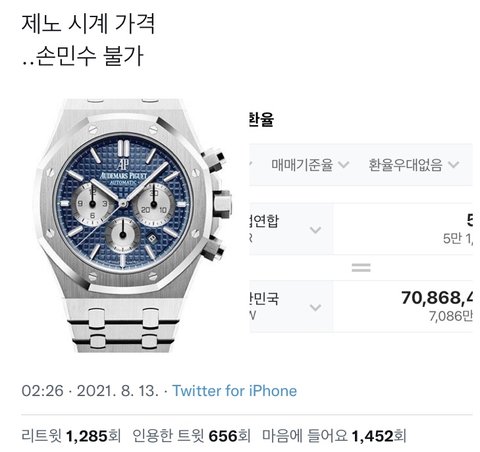The height and width of the screenshot is (452, 480).
Task: Click the chevron next to 환율우대없음
Action: tap(454, 164)
